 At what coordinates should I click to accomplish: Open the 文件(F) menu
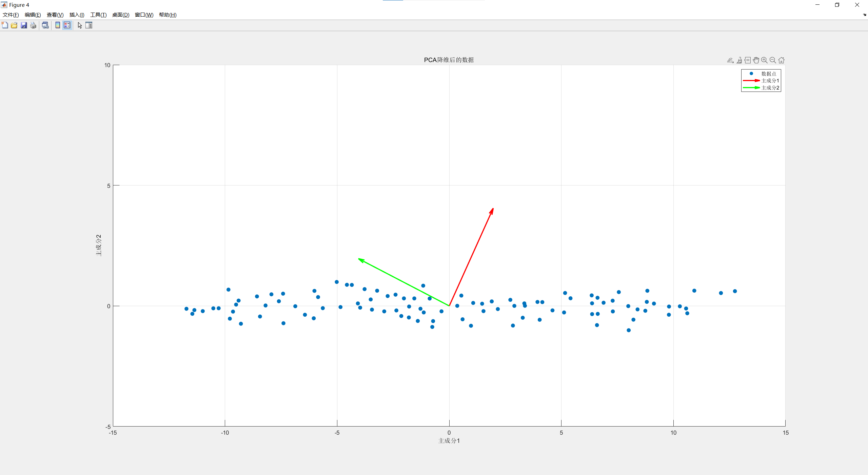(11, 15)
